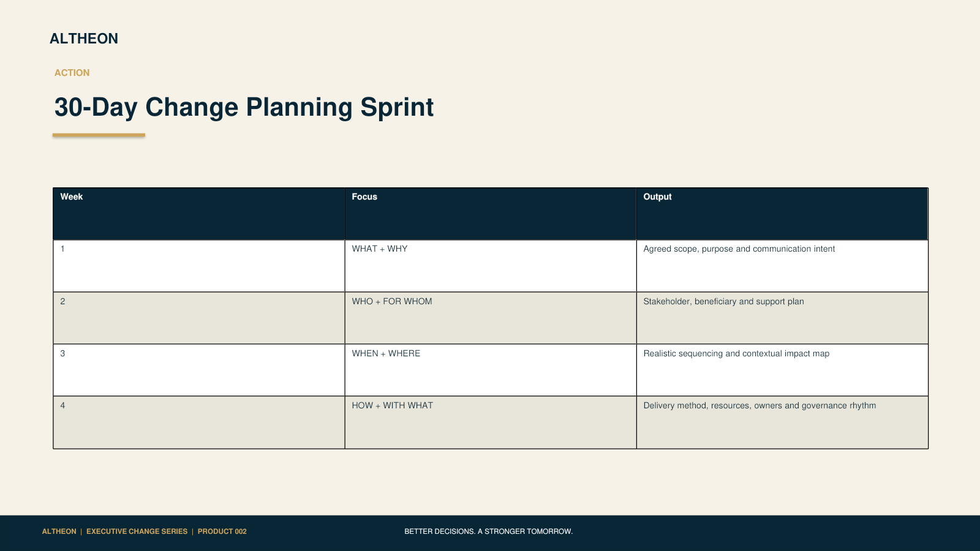Click the WHAT + WHY cell
980x551 pixels.
(491, 266)
